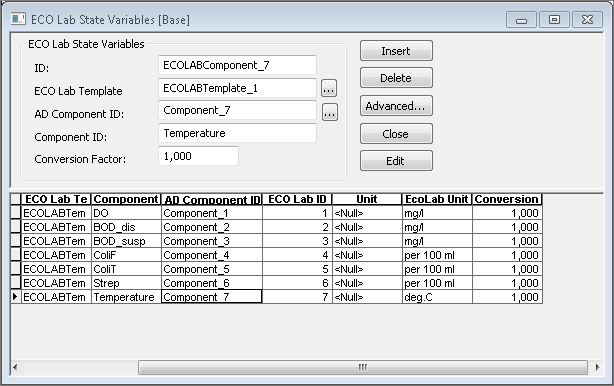Click the ECO Lab ID cell 4

point(297,255)
